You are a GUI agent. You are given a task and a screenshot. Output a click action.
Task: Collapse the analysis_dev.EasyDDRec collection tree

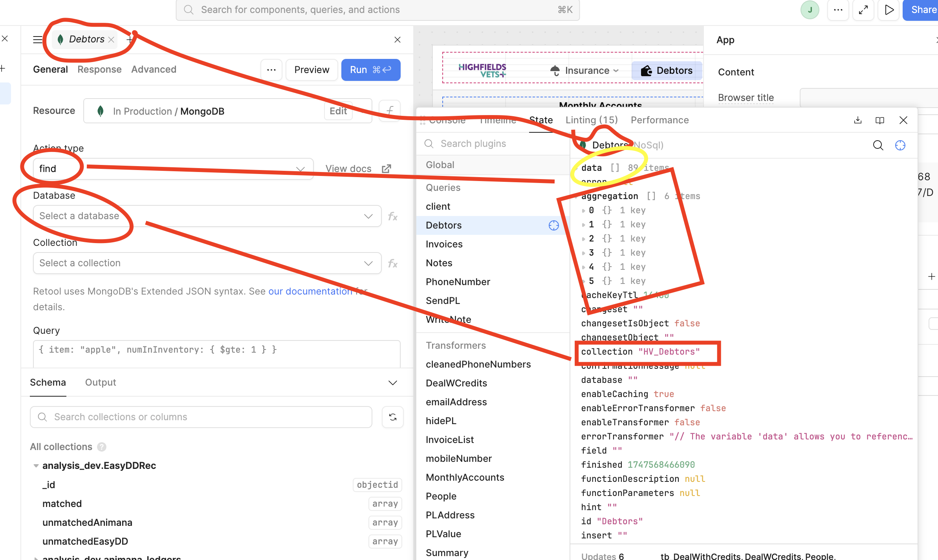click(36, 466)
